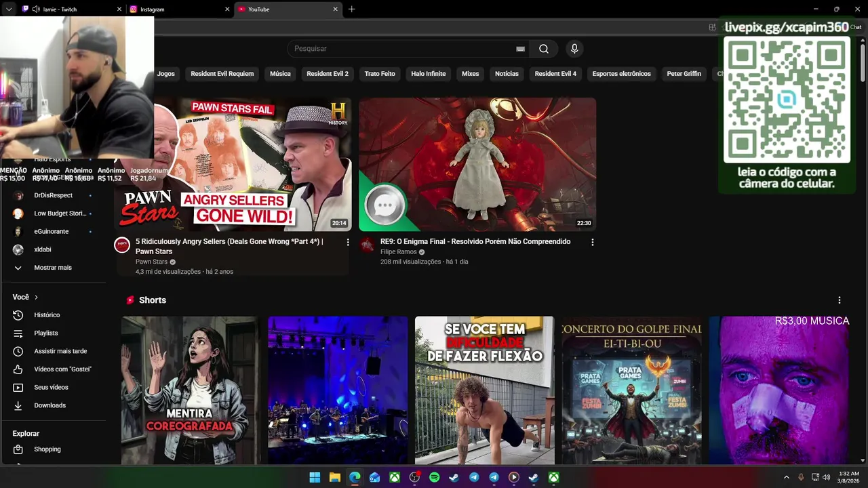Image resolution: width=868 pixels, height=488 pixels.
Task: Click the microphone indicator in the system tray
Action: click(x=801, y=477)
